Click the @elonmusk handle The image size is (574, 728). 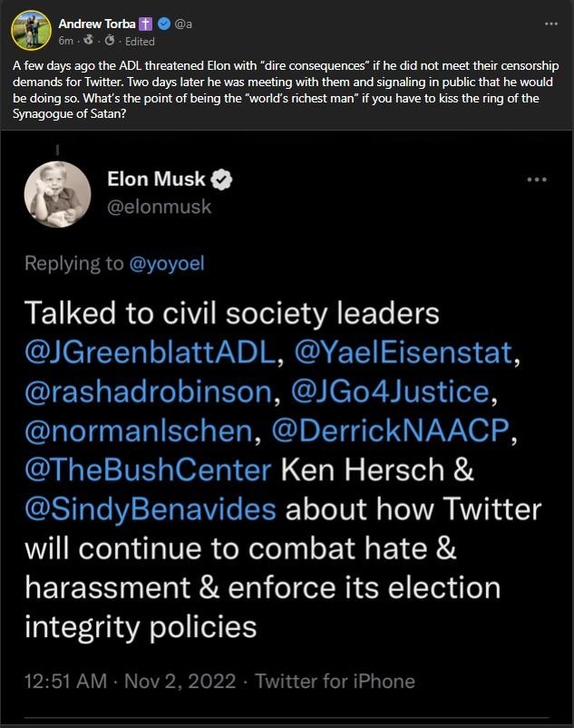coord(160,207)
